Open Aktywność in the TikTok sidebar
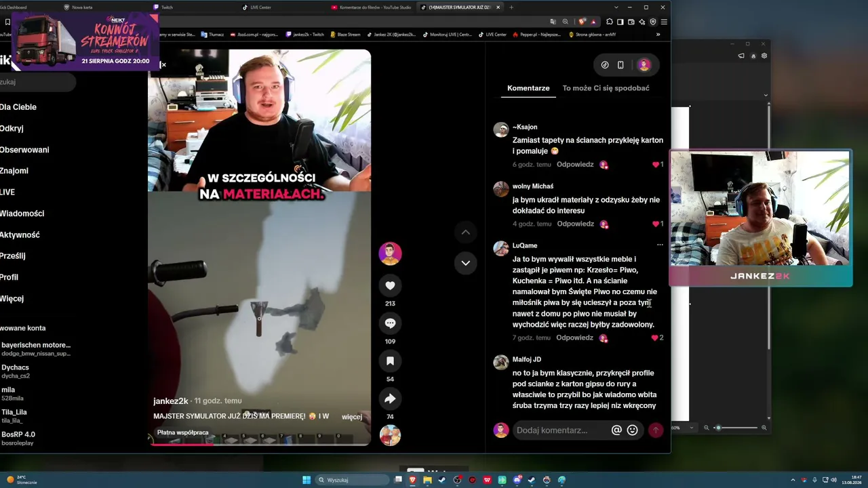 pyautogui.click(x=20, y=235)
